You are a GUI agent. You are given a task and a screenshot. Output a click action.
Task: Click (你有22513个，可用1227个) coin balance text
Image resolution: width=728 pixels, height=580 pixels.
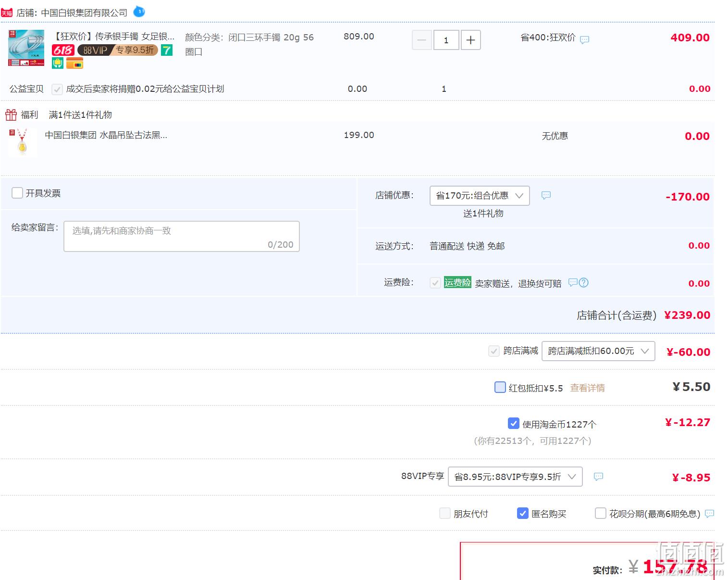click(x=532, y=441)
